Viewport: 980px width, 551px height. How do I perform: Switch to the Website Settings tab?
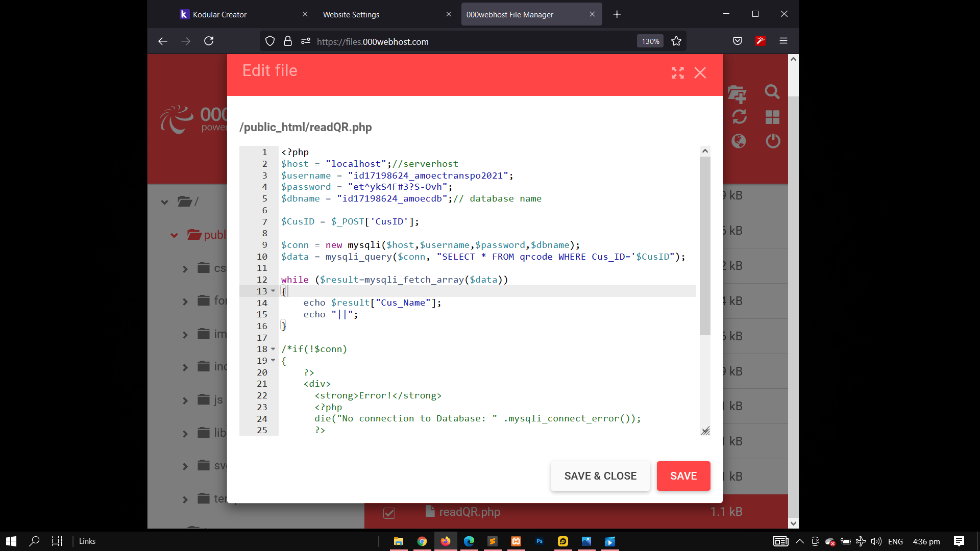point(351,14)
